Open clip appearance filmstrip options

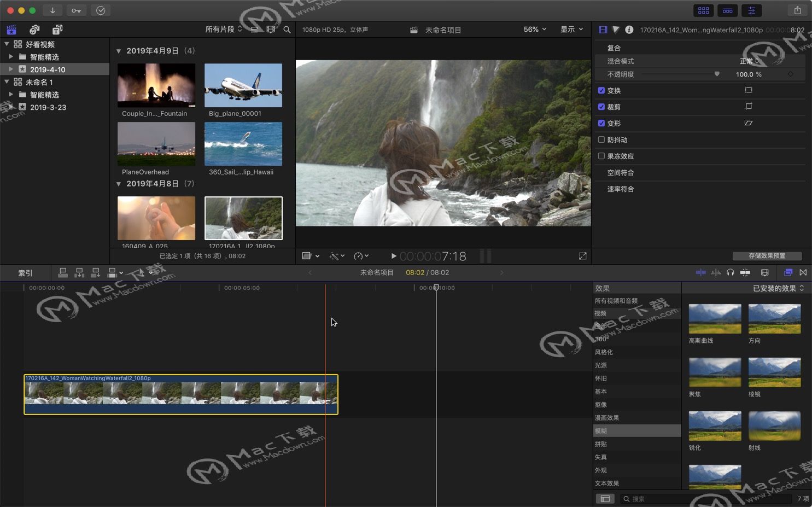[271, 30]
